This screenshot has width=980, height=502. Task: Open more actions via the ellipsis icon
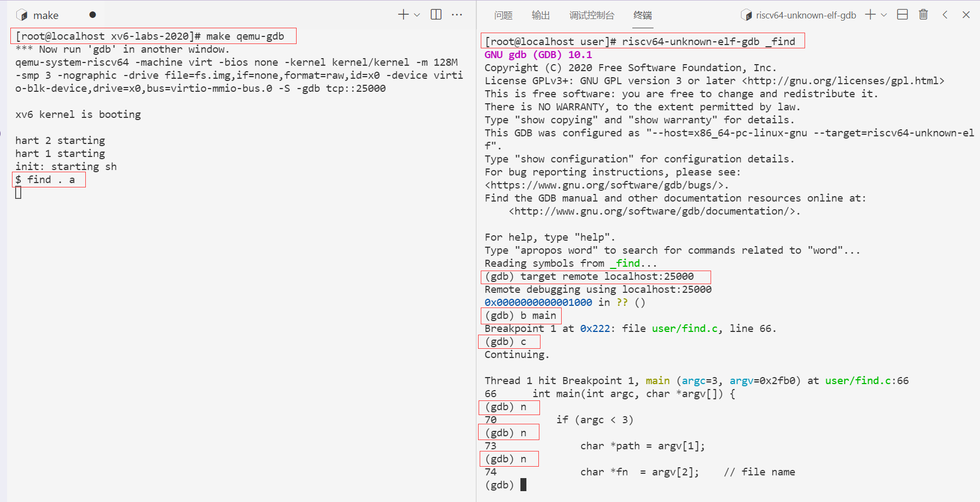click(x=457, y=15)
